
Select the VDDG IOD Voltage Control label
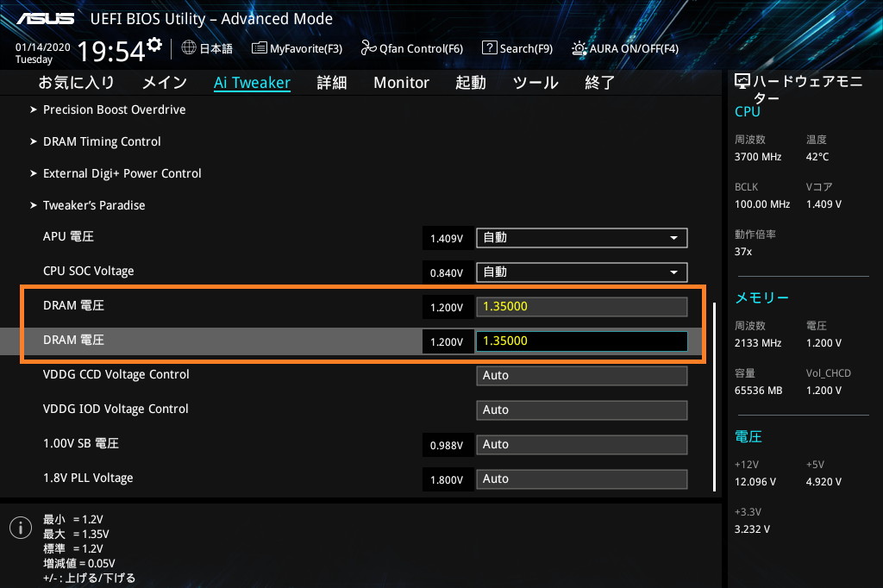pos(116,409)
